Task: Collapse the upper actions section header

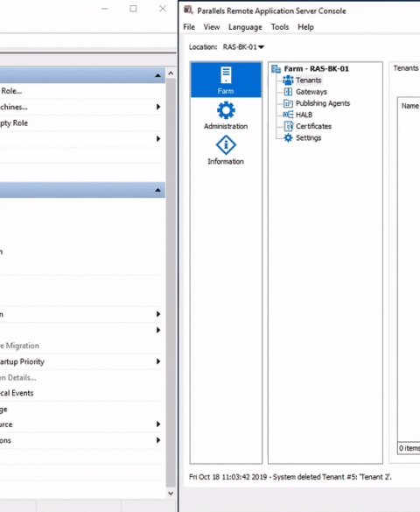Action: click(158, 75)
